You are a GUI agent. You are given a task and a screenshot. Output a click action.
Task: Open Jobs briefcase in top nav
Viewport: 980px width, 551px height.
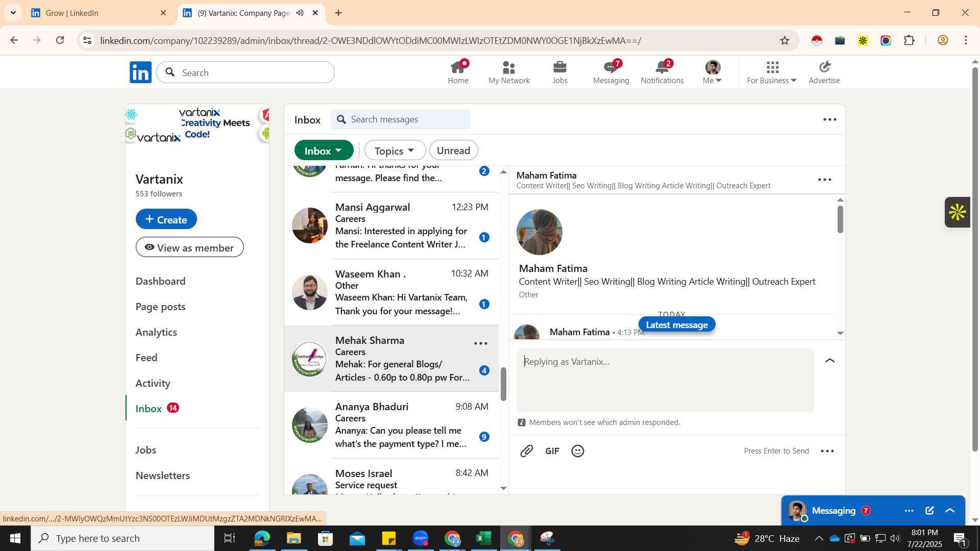(560, 72)
